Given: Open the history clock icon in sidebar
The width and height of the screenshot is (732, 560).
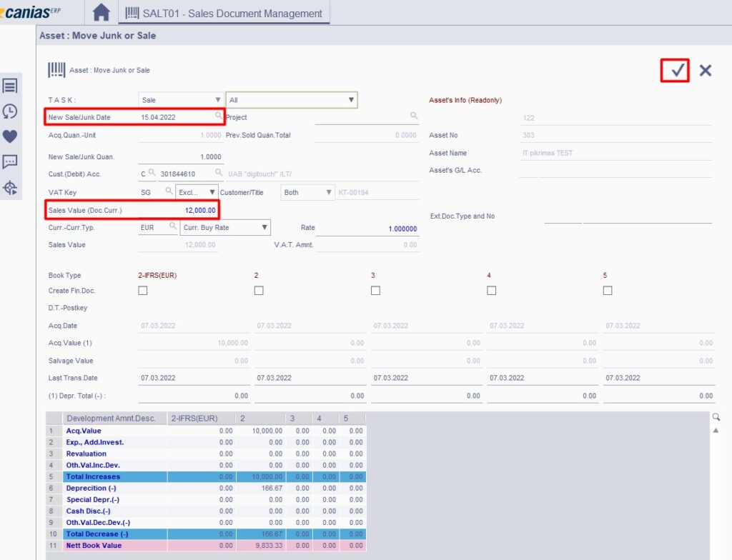Looking at the screenshot, I should 10,111.
